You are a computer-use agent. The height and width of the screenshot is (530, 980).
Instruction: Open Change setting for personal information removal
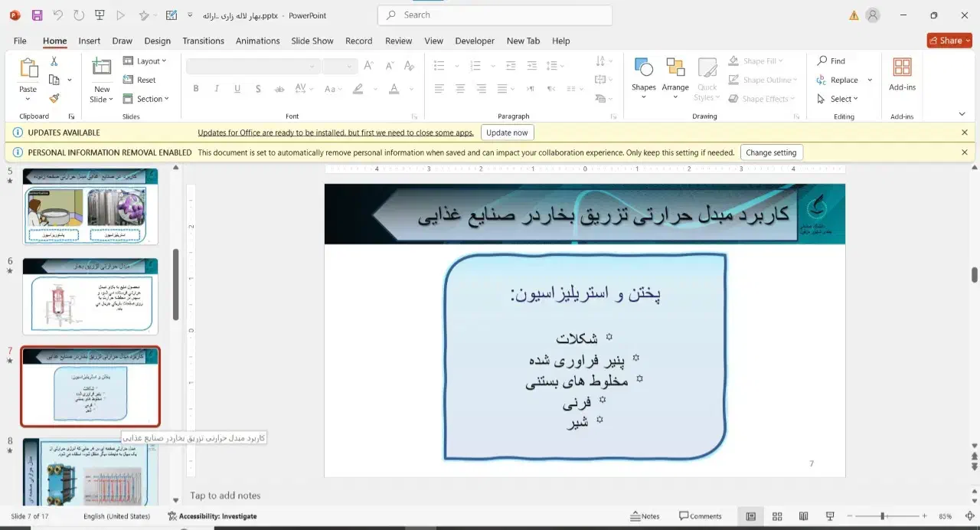(x=771, y=152)
